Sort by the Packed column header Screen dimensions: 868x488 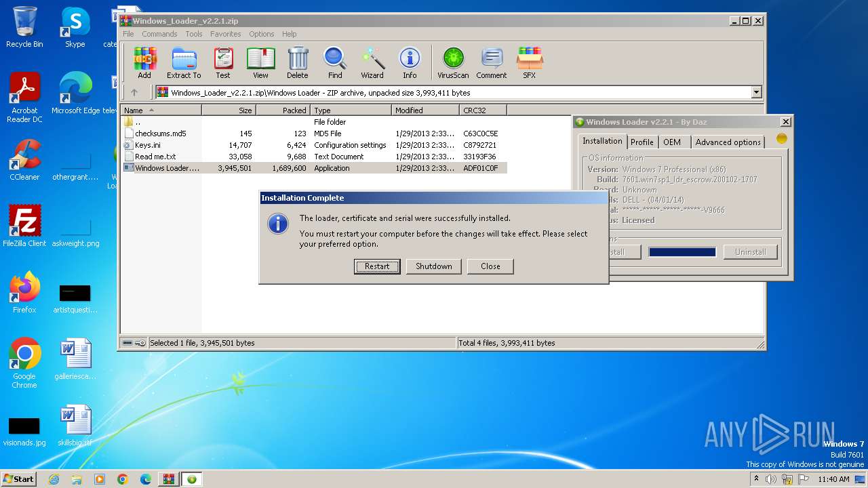click(x=283, y=110)
